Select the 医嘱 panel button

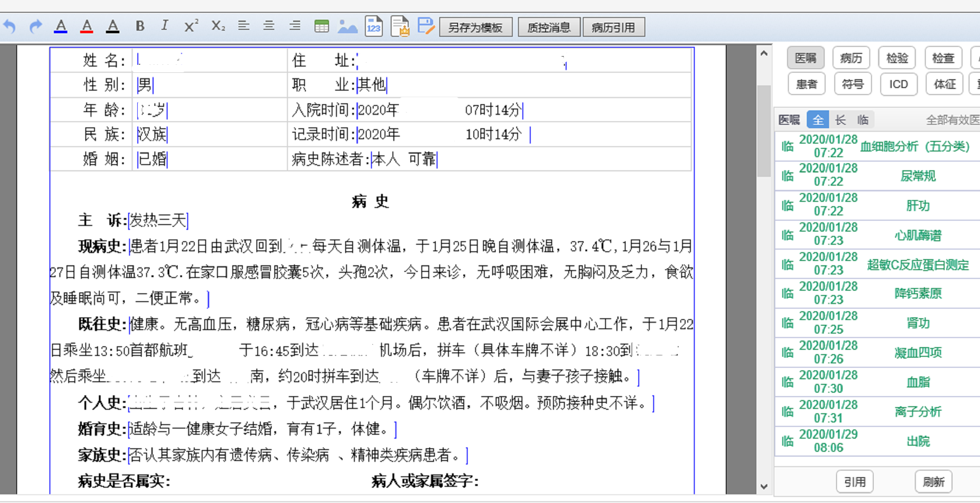[x=805, y=58]
